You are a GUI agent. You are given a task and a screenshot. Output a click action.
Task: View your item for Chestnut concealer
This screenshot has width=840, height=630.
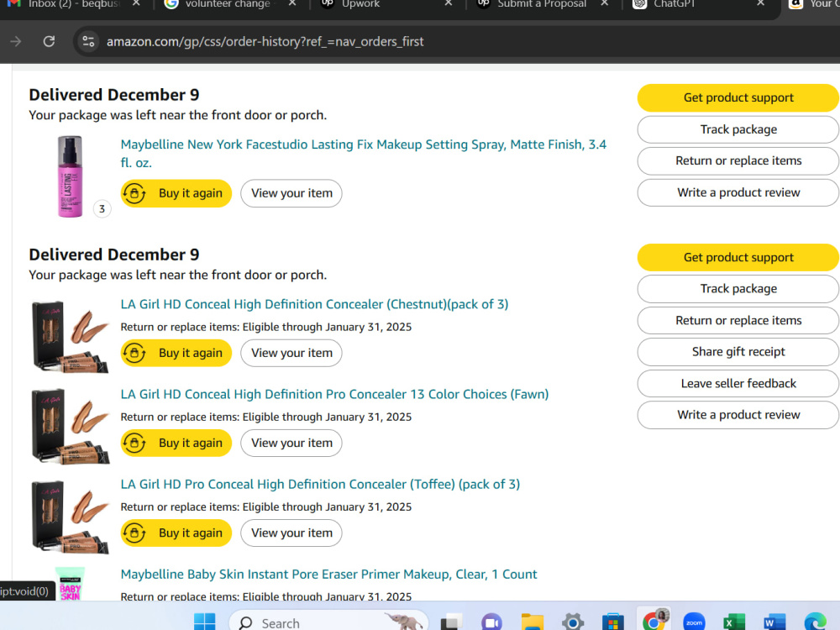click(x=291, y=353)
